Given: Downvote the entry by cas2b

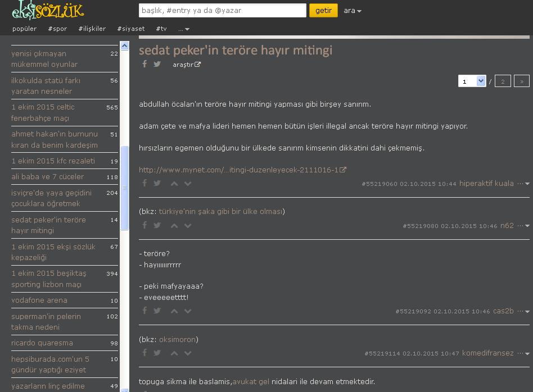Looking at the screenshot, I should point(188,311).
